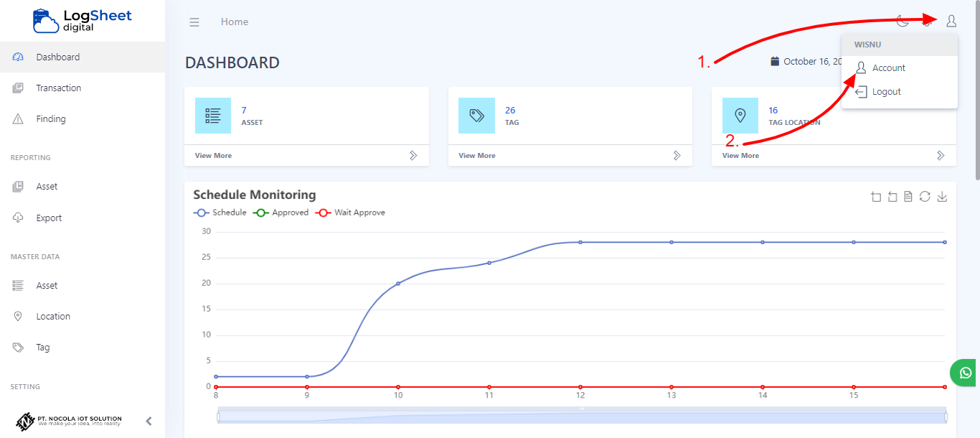Click View More on the TAG card

[x=476, y=155]
